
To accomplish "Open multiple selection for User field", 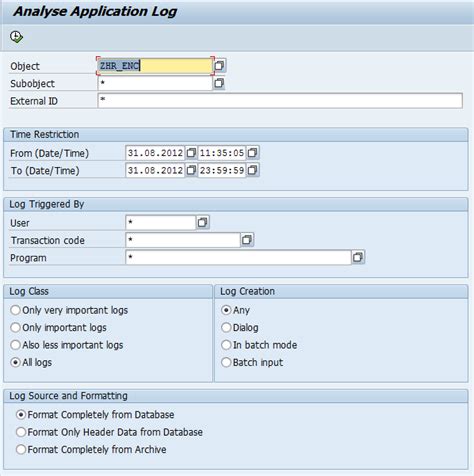I will (203, 222).
